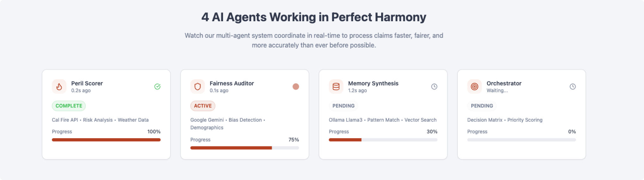
Task: Click the Memory Synthesis database icon
Action: [x=336, y=87]
